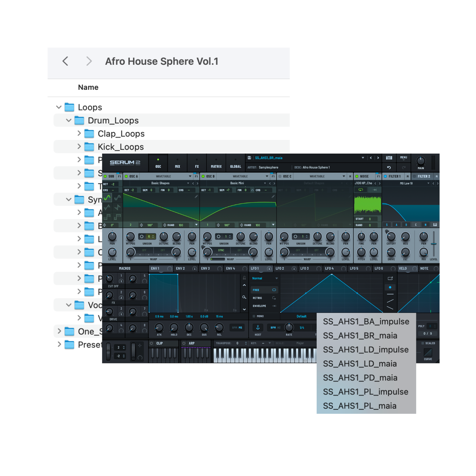Open the preset browser list icon
Image resolution: width=476 pixels, height=476 pixels.
[x=389, y=158]
